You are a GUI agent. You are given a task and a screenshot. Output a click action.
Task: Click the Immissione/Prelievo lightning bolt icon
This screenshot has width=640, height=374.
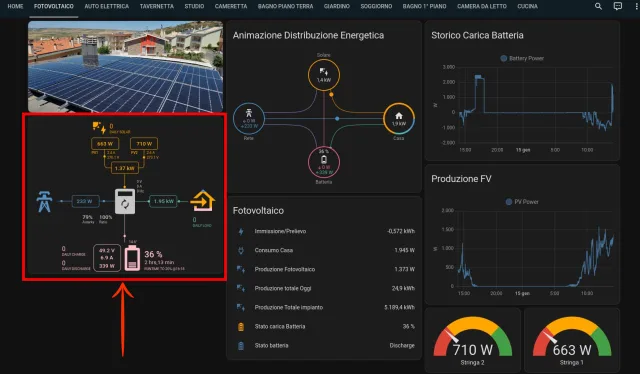click(241, 232)
